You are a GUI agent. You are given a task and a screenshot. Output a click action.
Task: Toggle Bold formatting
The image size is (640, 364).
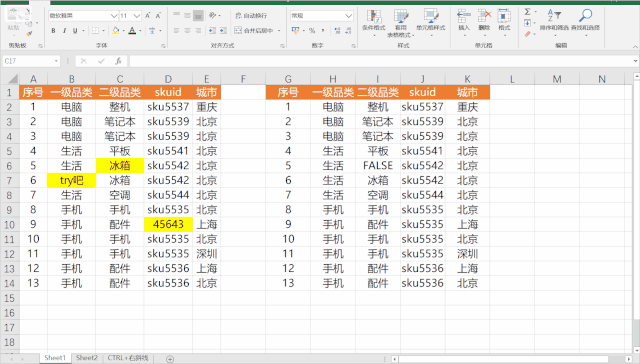[x=53, y=31]
